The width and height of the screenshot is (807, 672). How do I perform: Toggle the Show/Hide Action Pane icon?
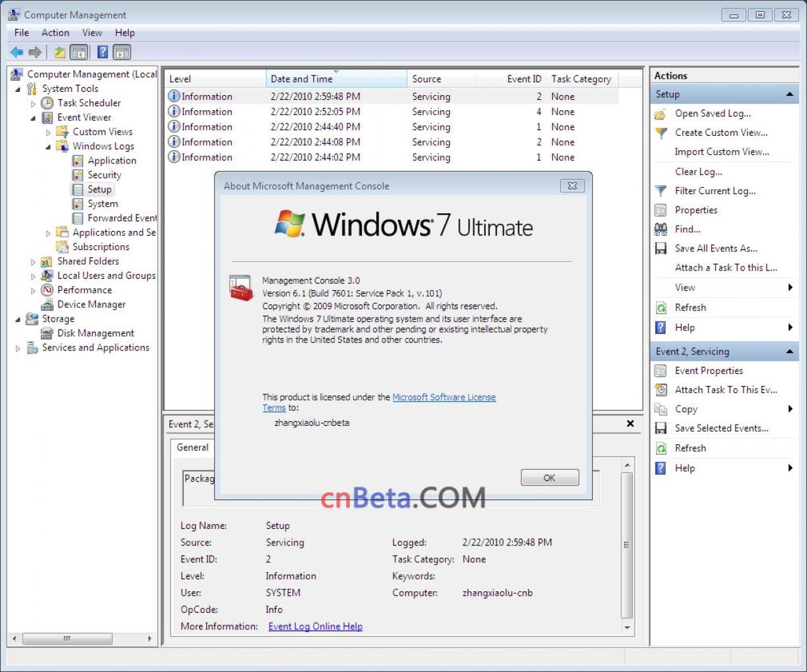coord(122,52)
